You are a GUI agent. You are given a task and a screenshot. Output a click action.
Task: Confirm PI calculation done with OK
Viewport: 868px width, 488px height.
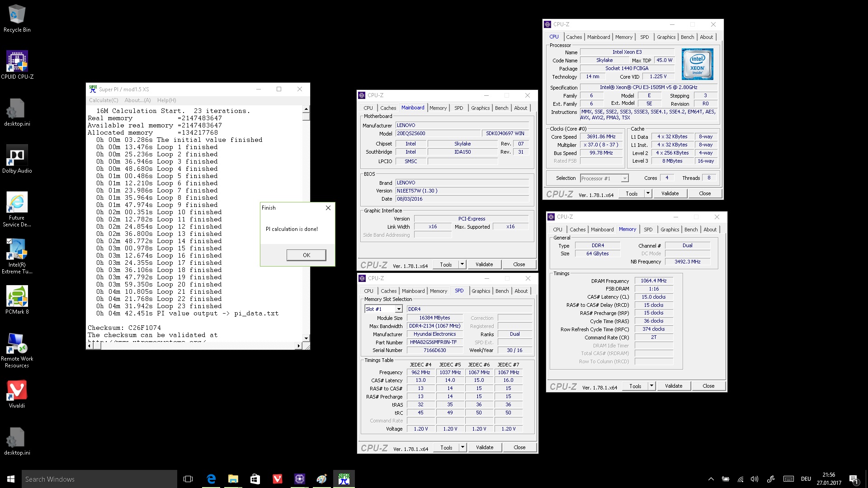tap(306, 255)
